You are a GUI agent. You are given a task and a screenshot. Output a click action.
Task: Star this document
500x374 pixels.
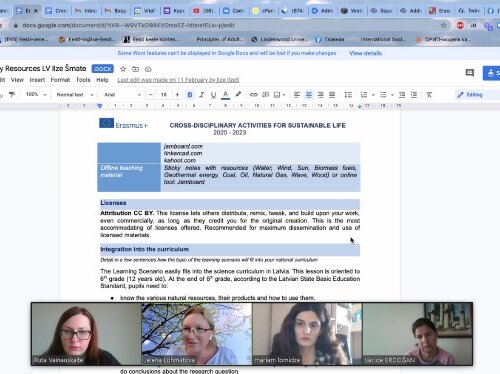[x=123, y=69]
